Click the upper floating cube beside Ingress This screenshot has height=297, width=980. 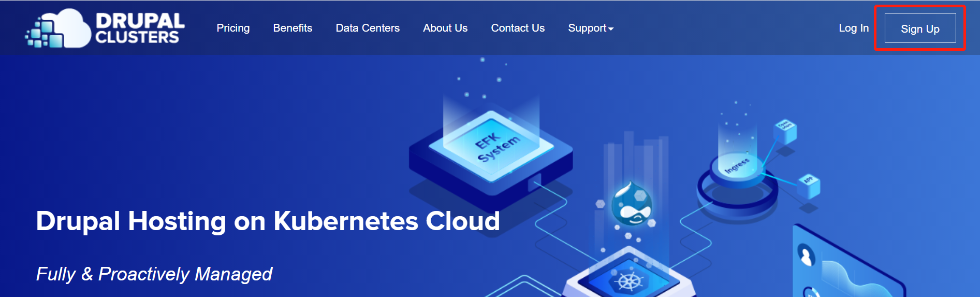[785, 131]
